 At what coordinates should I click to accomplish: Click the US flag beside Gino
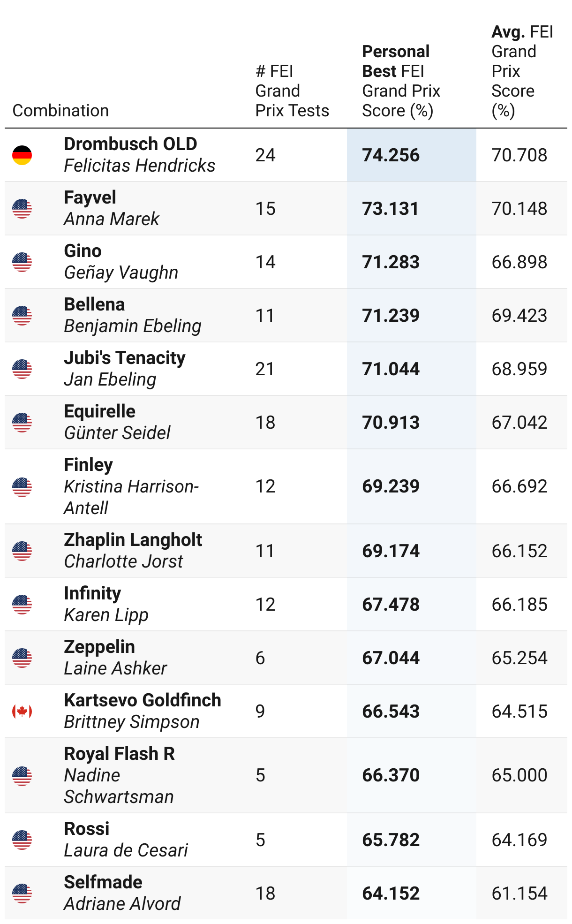click(x=22, y=262)
